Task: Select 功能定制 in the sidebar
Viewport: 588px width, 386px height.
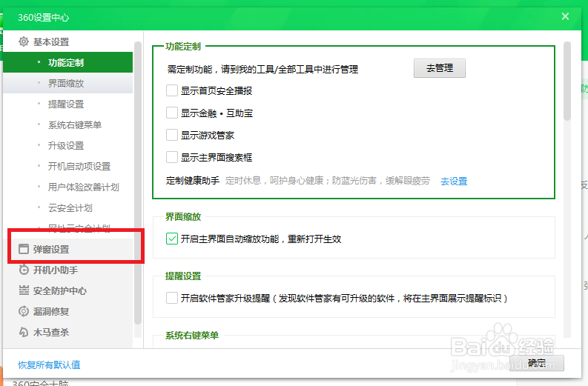Action: (x=68, y=62)
